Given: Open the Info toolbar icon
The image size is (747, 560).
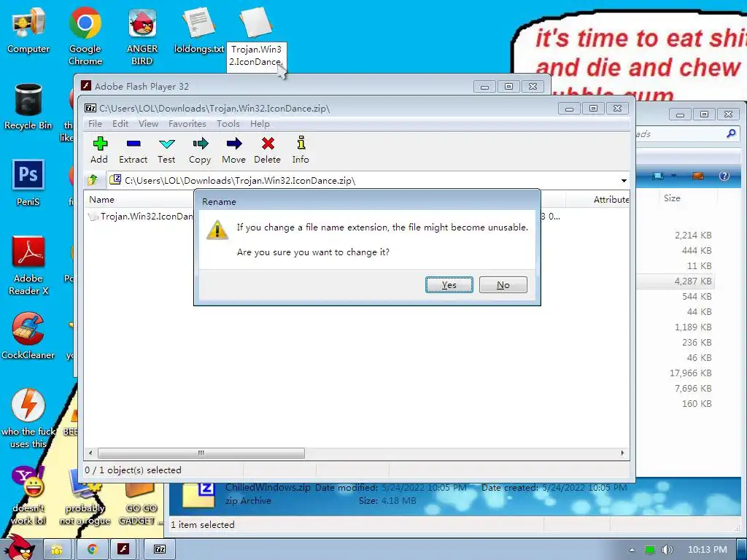Looking at the screenshot, I should click(x=301, y=150).
